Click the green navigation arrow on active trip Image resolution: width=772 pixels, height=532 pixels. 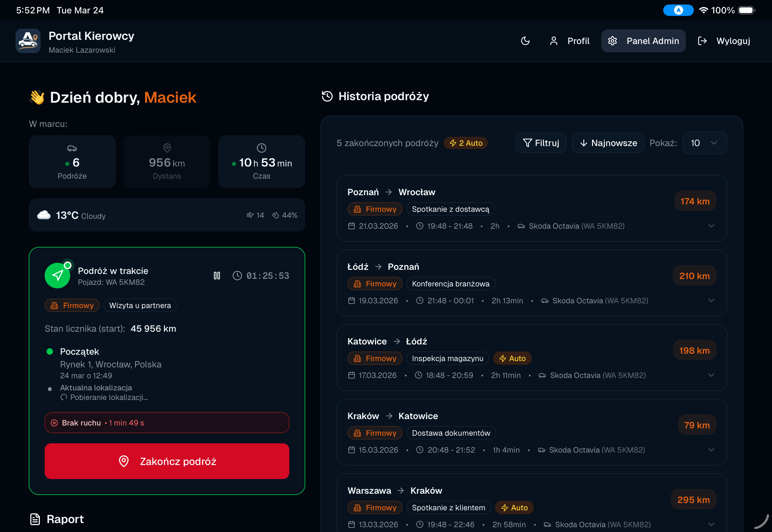57,275
